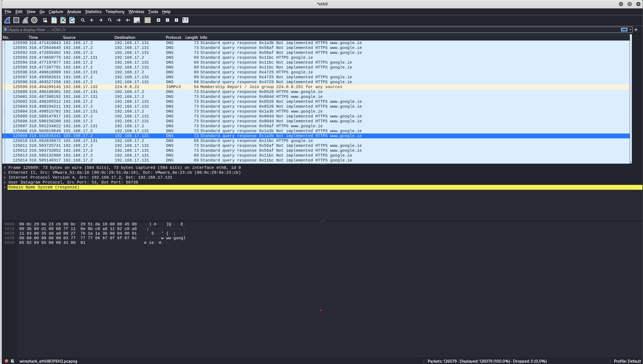Click the Find packet magnifier icon

(x=83, y=20)
